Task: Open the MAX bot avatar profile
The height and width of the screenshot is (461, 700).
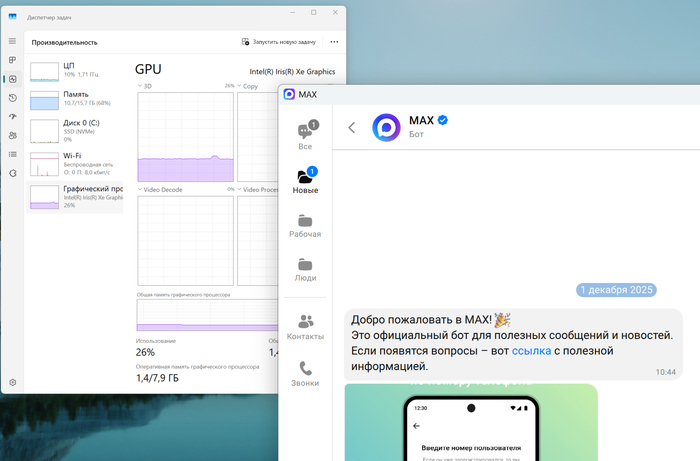Action: 386,127
